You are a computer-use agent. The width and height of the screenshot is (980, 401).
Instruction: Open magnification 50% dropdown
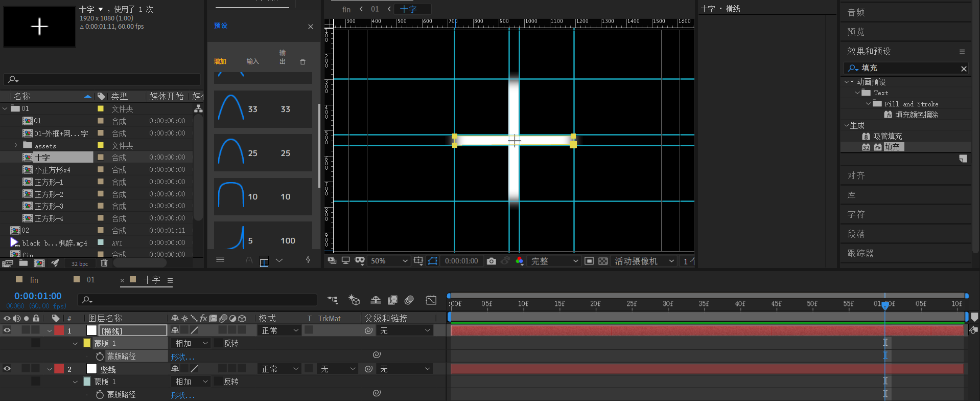(x=389, y=261)
